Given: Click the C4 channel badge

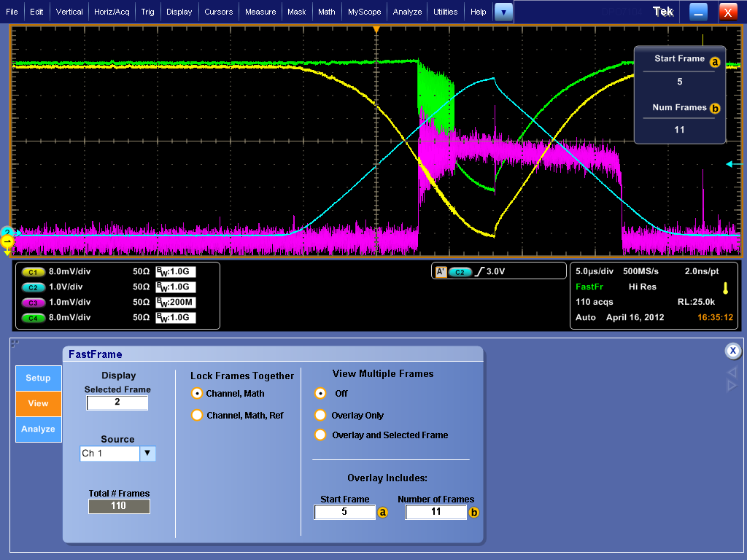Looking at the screenshot, I should click(x=32, y=317).
